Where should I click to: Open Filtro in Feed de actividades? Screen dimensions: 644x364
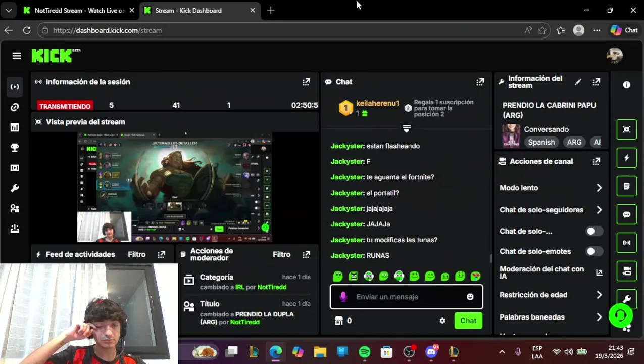(x=137, y=254)
